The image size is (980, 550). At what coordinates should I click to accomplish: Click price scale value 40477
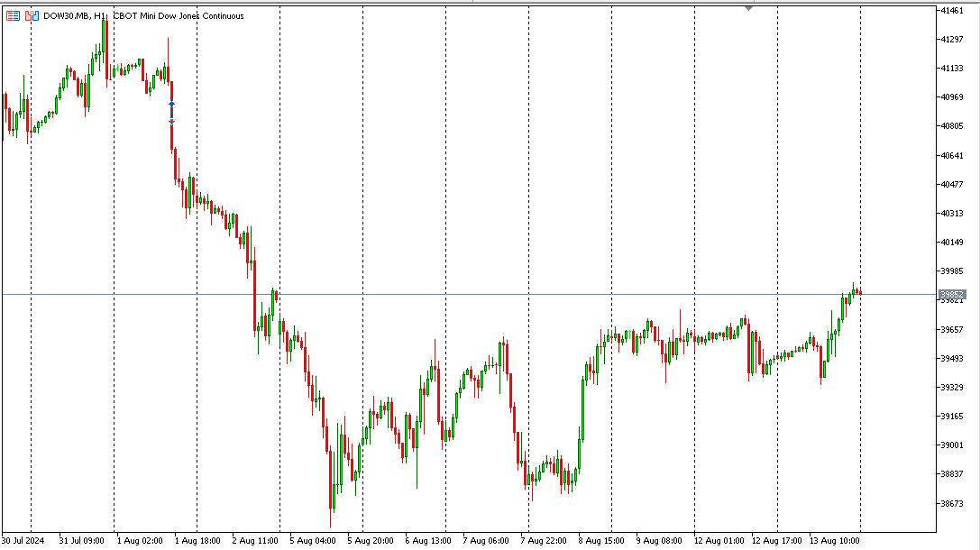pos(952,184)
